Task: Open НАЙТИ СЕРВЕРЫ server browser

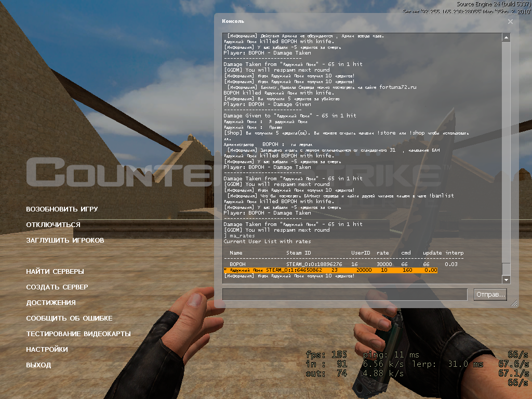Action: click(x=55, y=271)
